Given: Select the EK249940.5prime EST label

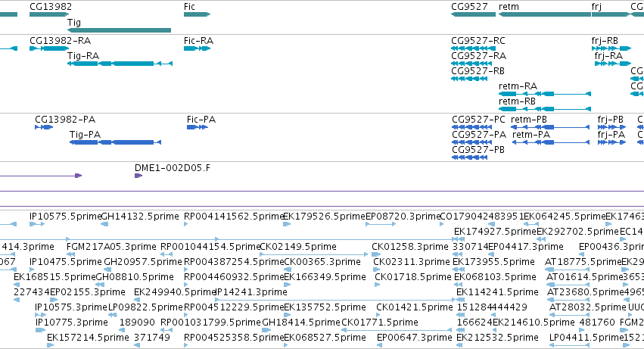Looking at the screenshot, I should 175,292.
